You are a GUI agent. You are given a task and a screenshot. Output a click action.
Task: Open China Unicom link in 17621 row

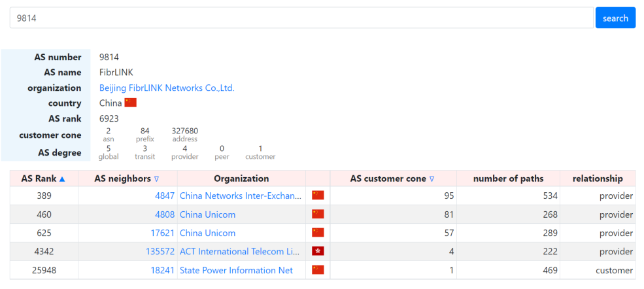click(x=208, y=233)
